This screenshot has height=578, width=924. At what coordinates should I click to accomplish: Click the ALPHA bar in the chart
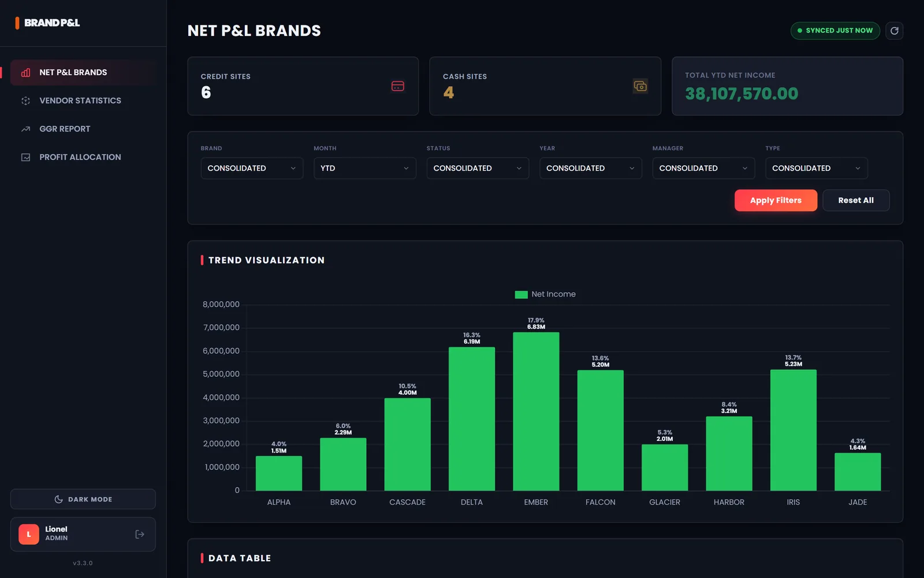279,473
